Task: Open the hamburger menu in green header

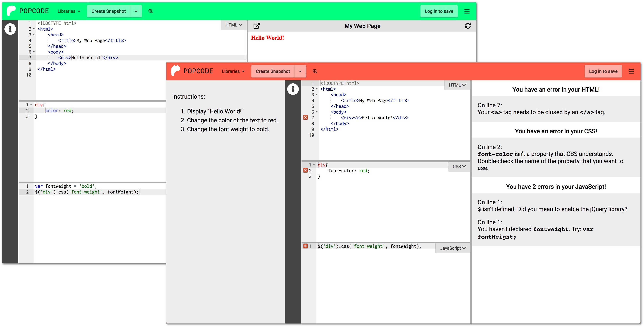Action: tap(467, 11)
